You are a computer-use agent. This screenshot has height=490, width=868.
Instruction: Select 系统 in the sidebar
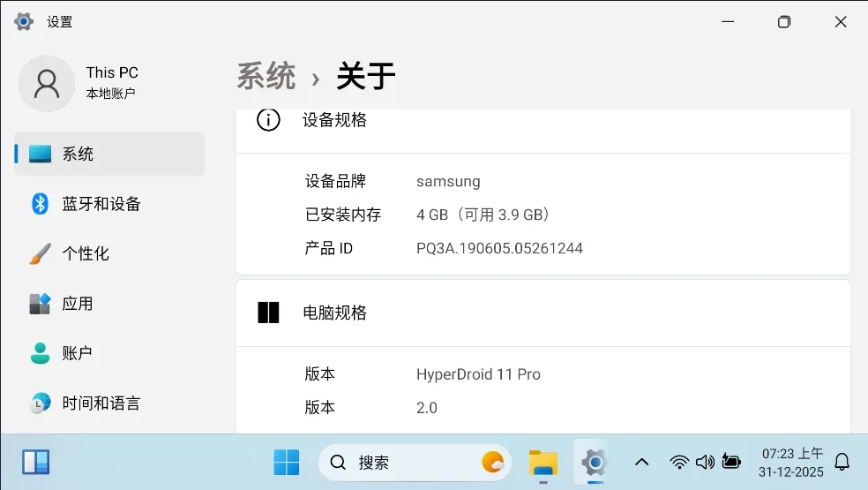pos(109,155)
